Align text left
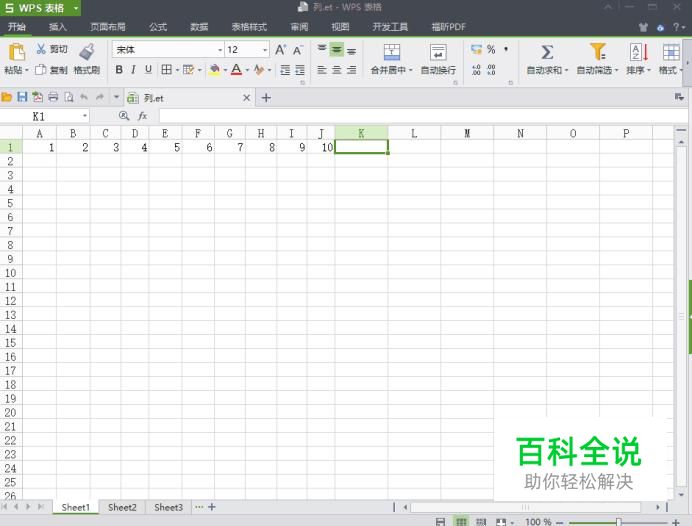This screenshot has height=526, width=692. 322,70
